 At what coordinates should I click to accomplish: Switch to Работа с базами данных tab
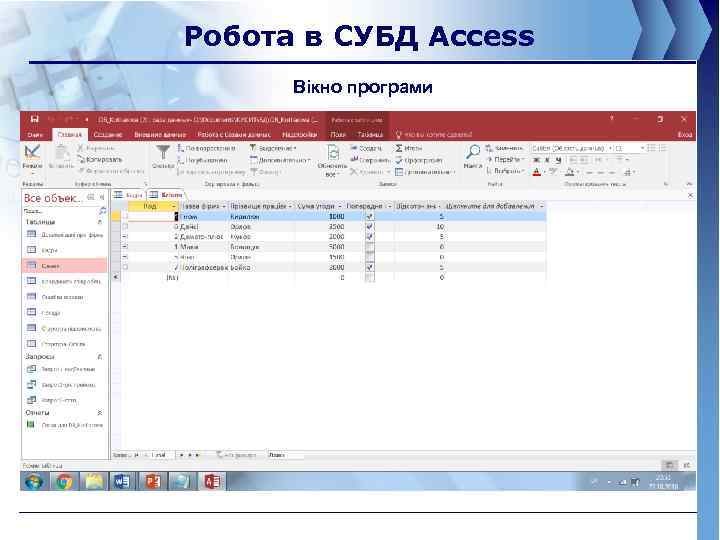[x=234, y=135]
